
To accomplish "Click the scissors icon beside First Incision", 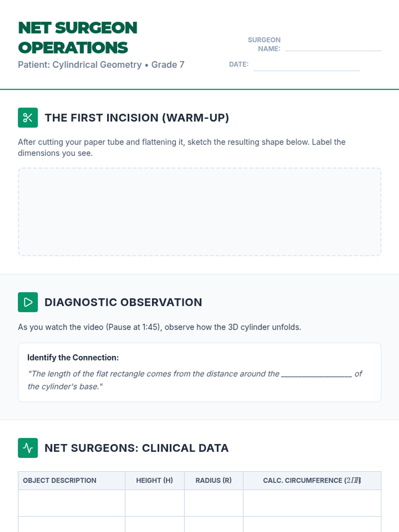I will point(28,118).
